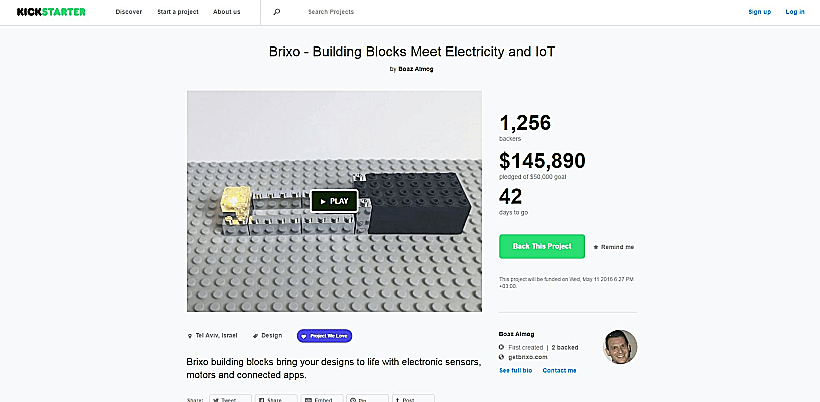Screen dimensions: 820x402
Task: Open the See full bio link
Action: [515, 370]
